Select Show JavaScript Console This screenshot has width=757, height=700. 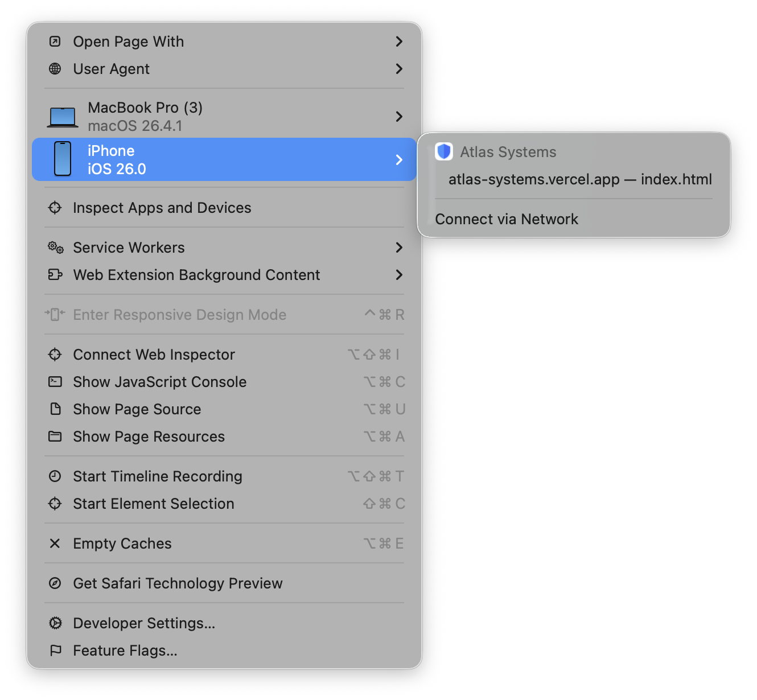point(224,382)
